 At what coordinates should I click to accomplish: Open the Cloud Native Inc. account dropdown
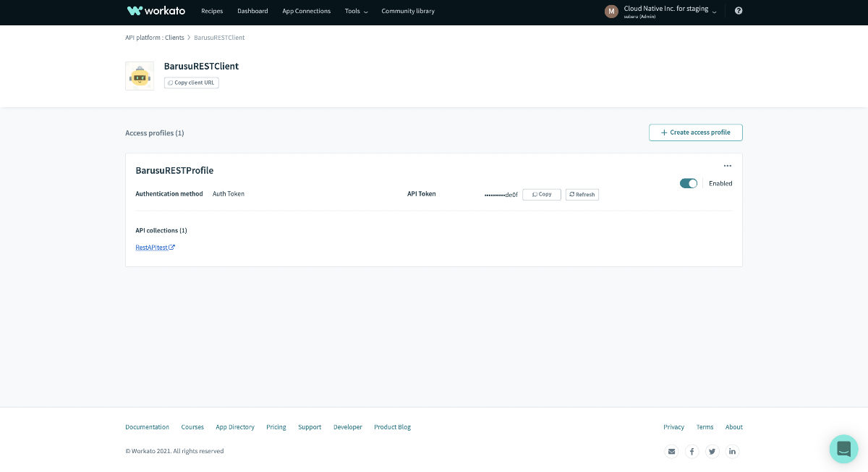point(670,11)
